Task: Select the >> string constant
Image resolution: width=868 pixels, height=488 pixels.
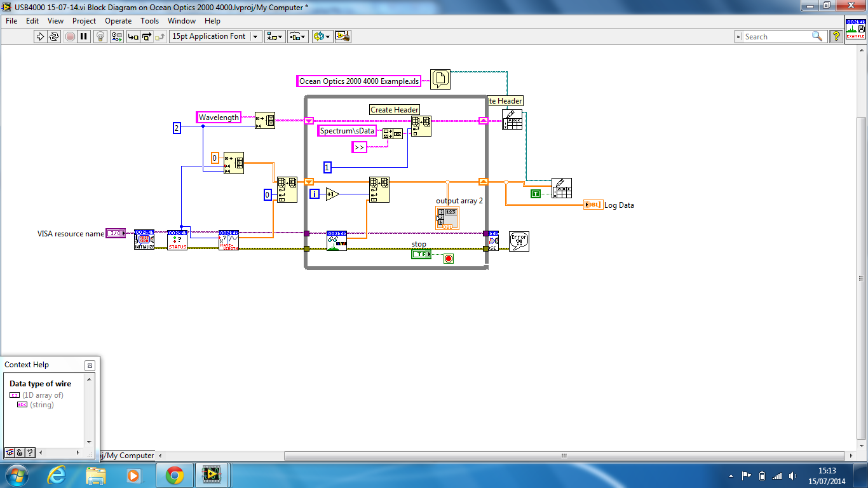Action: coord(360,147)
